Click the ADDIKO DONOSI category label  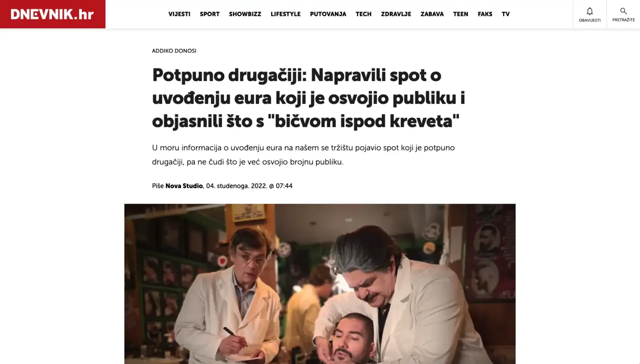(174, 51)
